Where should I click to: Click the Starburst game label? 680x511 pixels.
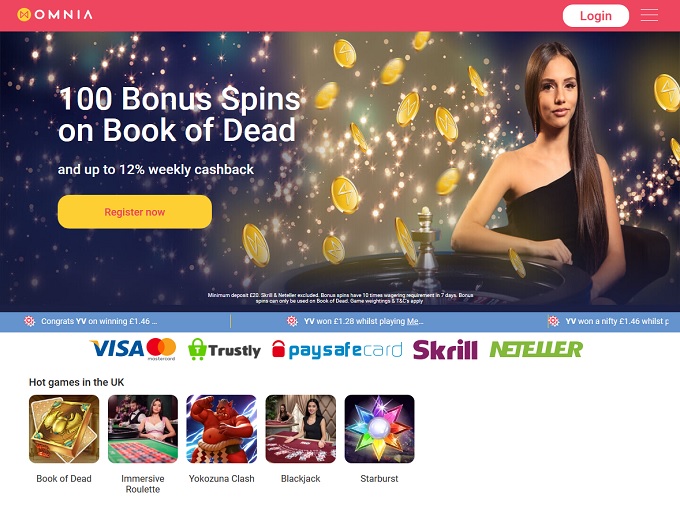pos(379,478)
